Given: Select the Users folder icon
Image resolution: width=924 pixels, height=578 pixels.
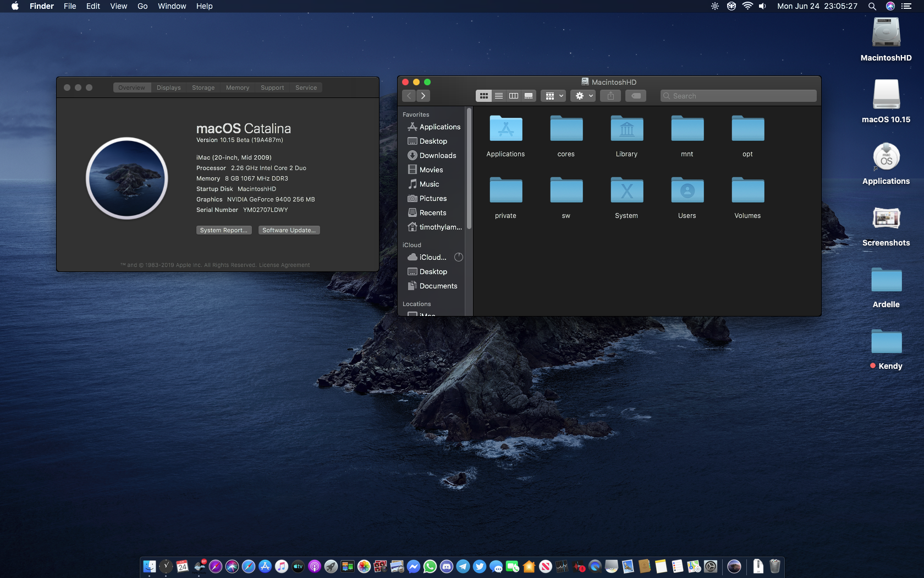Looking at the screenshot, I should click(687, 191).
